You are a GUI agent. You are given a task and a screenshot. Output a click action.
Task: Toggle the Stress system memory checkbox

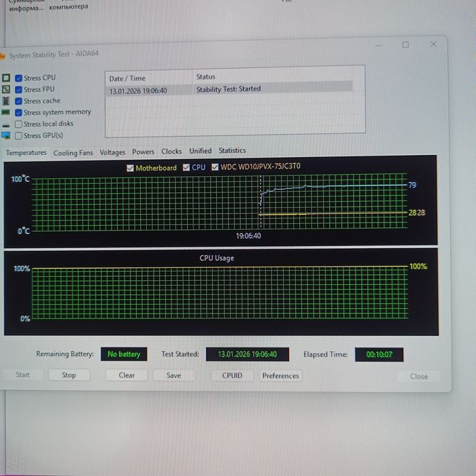18,113
